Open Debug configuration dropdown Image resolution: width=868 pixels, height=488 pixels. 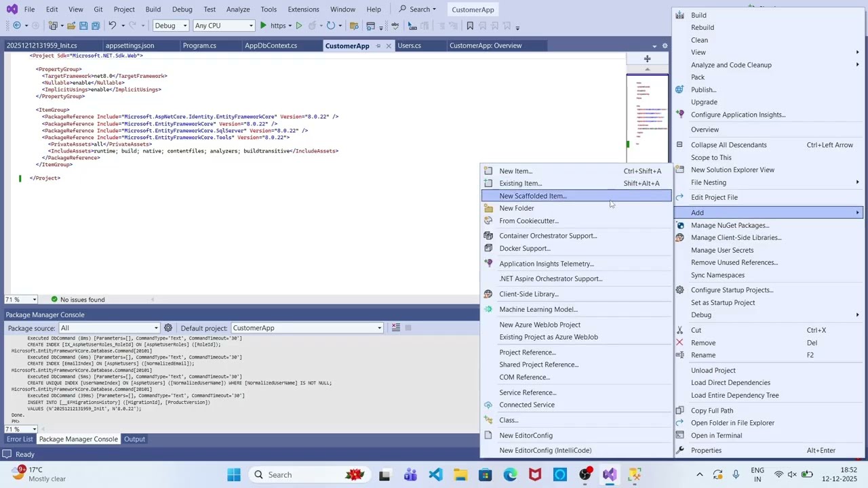pos(170,26)
